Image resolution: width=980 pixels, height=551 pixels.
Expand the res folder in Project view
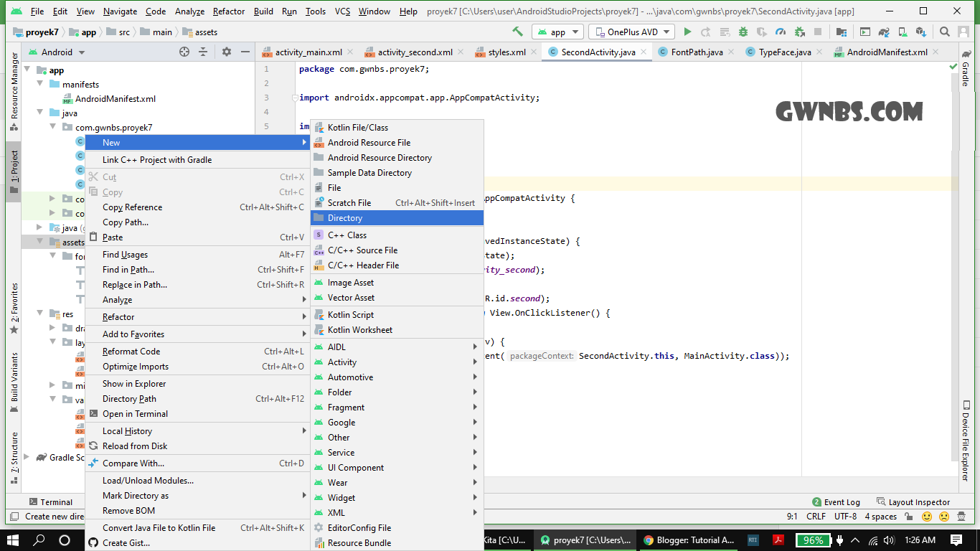41,314
